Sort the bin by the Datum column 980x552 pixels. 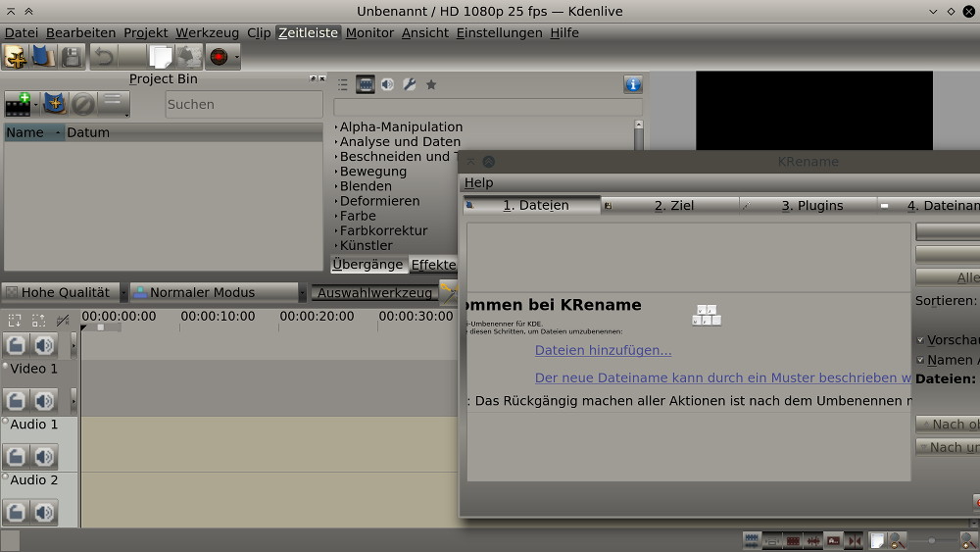tap(194, 132)
